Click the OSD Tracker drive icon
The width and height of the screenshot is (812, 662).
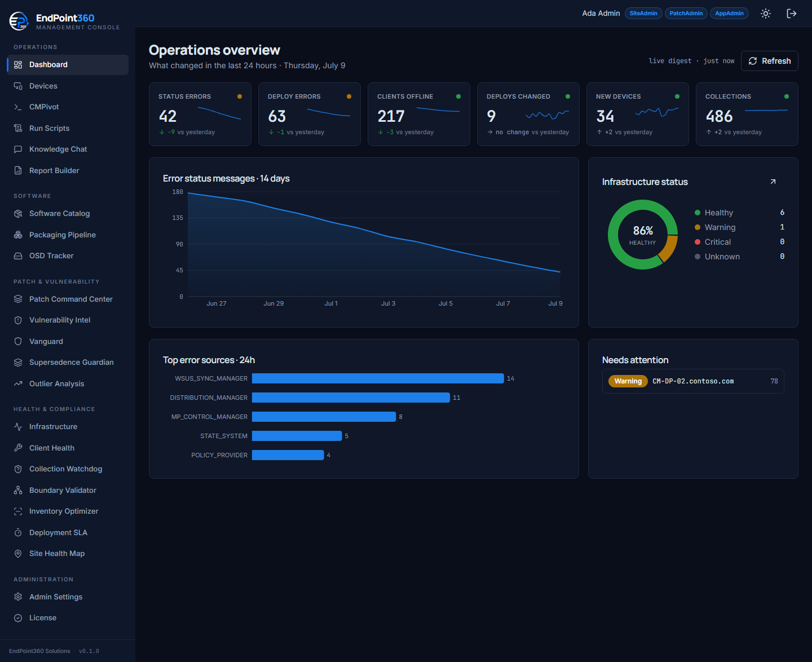tap(18, 256)
